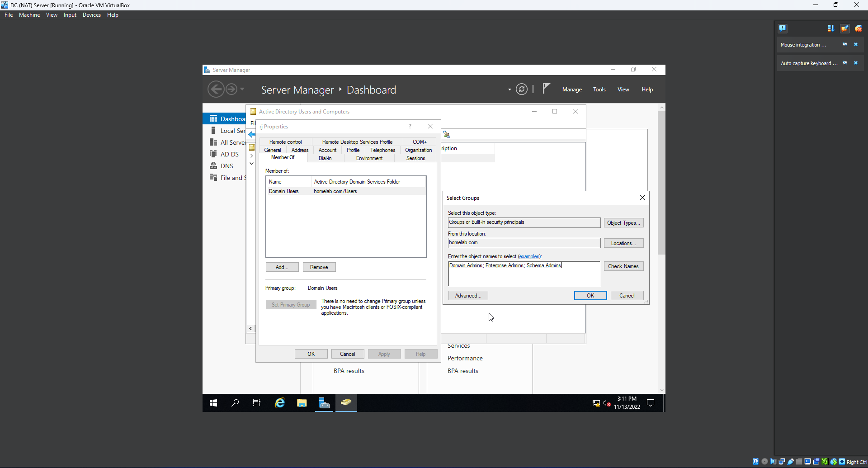Toggle notification sort order icon in VirtualBox panel
868x468 pixels.
[x=830, y=28]
